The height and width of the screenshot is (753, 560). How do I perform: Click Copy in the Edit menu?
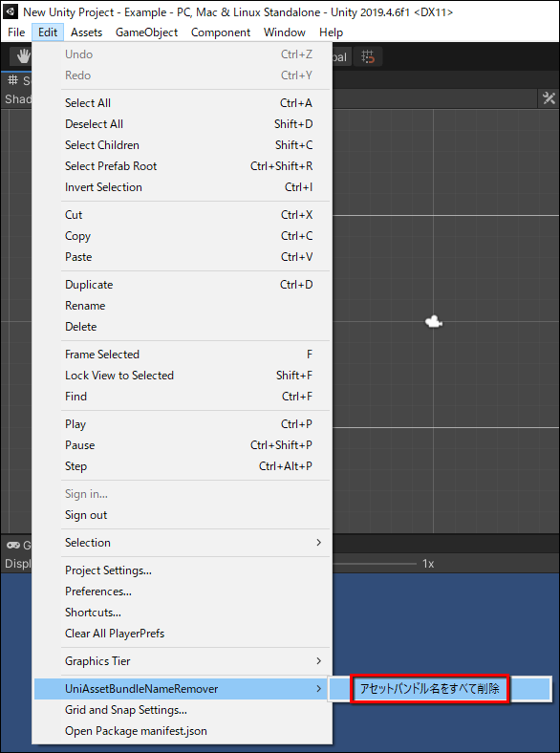[x=182, y=236]
